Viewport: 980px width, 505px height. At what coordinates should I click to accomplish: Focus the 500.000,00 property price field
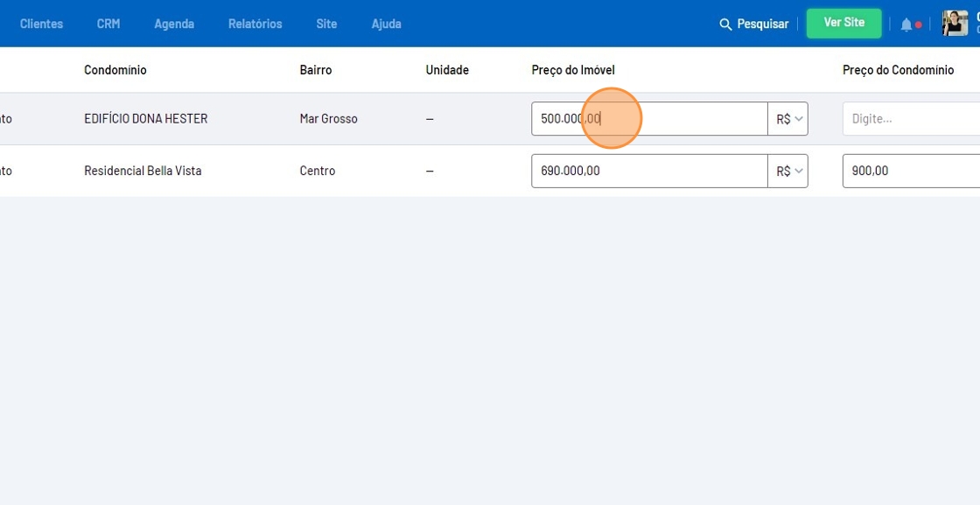pos(647,119)
